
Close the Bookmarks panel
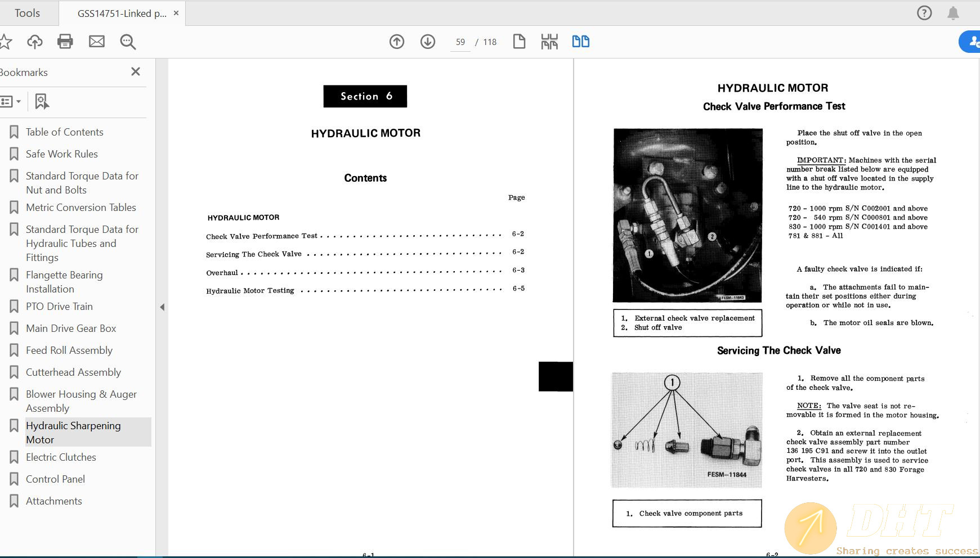(136, 71)
